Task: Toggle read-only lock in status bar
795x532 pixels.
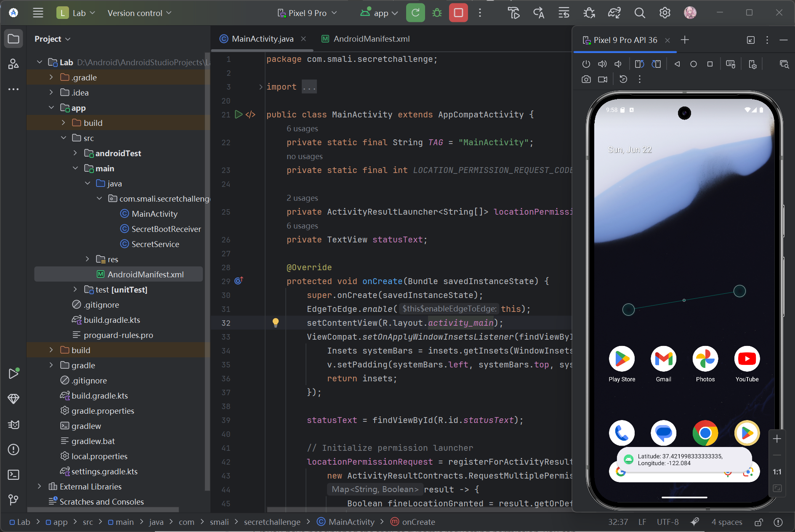Action: pyautogui.click(x=758, y=522)
